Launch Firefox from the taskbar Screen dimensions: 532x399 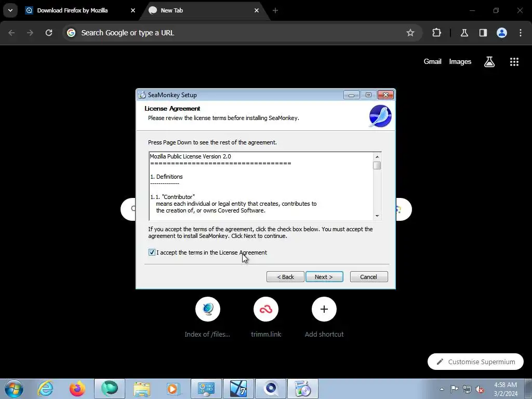77,389
